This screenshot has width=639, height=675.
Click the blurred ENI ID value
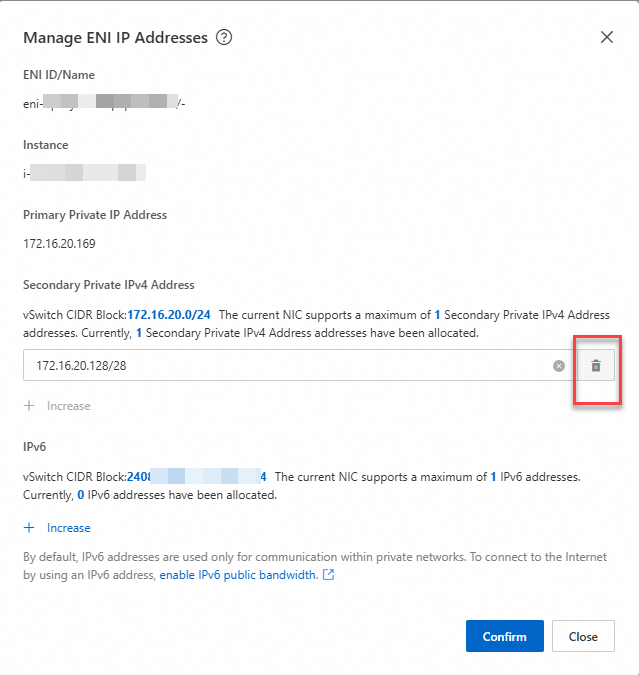(104, 102)
